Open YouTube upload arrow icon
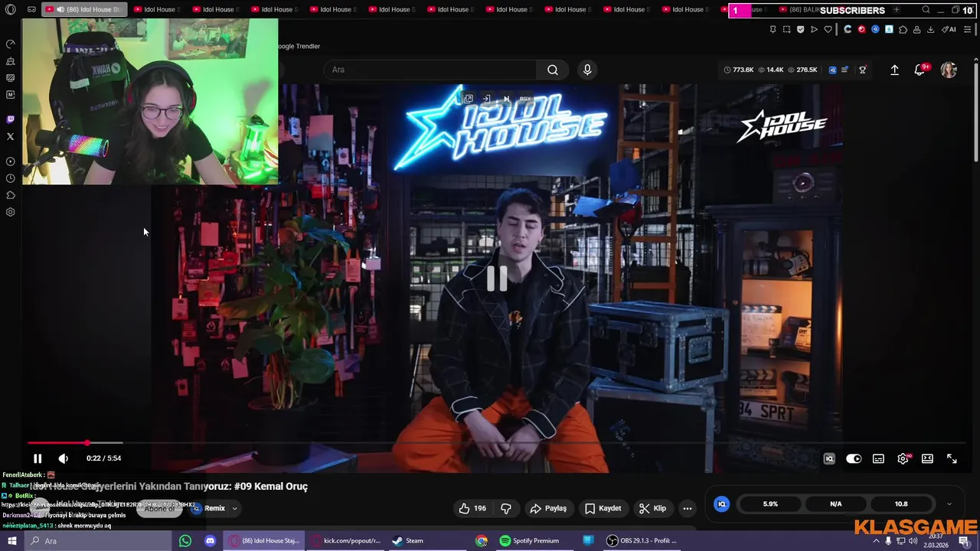The height and width of the screenshot is (551, 980). click(x=894, y=70)
